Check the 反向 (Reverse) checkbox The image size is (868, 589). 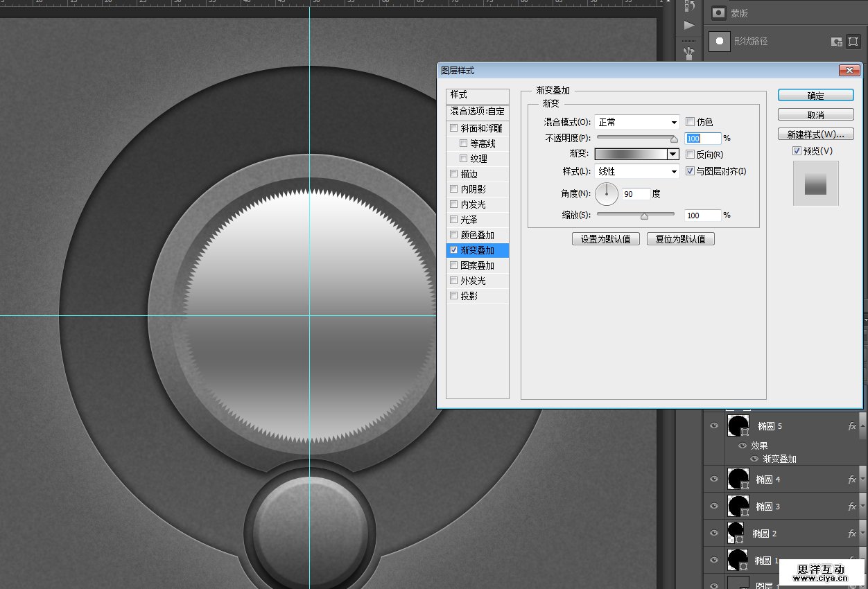pyautogui.click(x=690, y=155)
